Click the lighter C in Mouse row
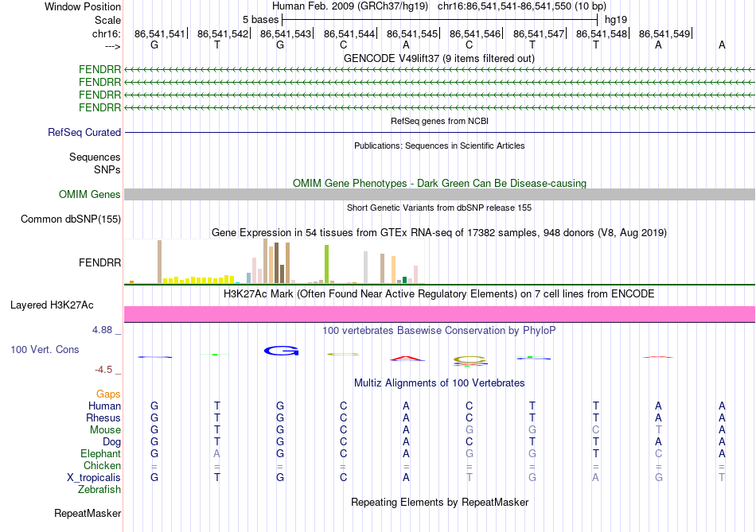This screenshot has width=756, height=532. [x=595, y=430]
